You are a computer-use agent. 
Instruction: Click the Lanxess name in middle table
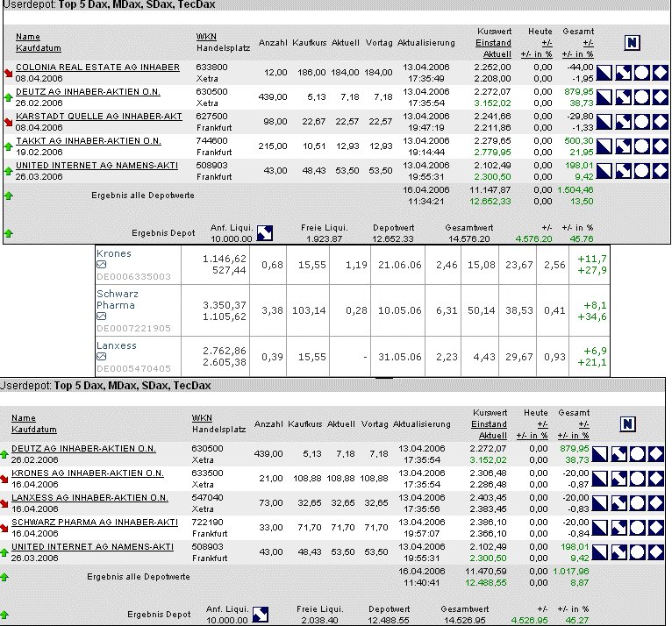pos(116,345)
